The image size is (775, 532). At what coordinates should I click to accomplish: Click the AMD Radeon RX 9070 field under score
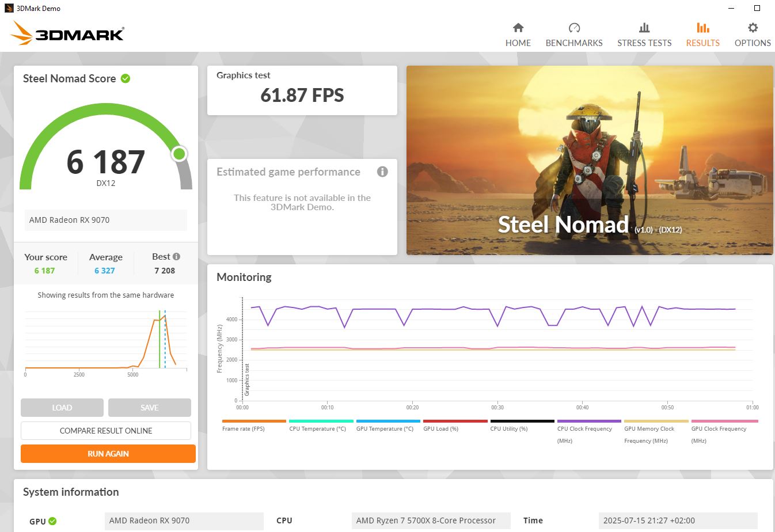[x=106, y=220]
